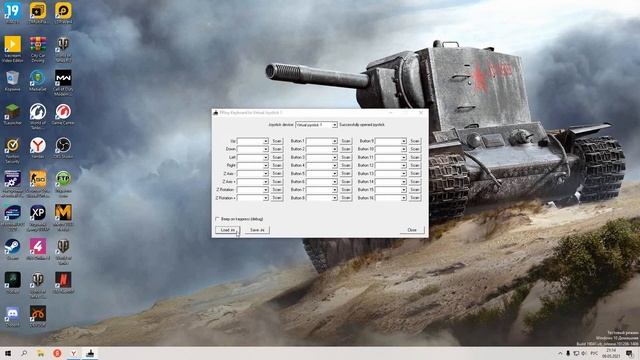Expand the Z Rotation + key dropdown
Screen dimensions: 640x360
(x=253, y=198)
